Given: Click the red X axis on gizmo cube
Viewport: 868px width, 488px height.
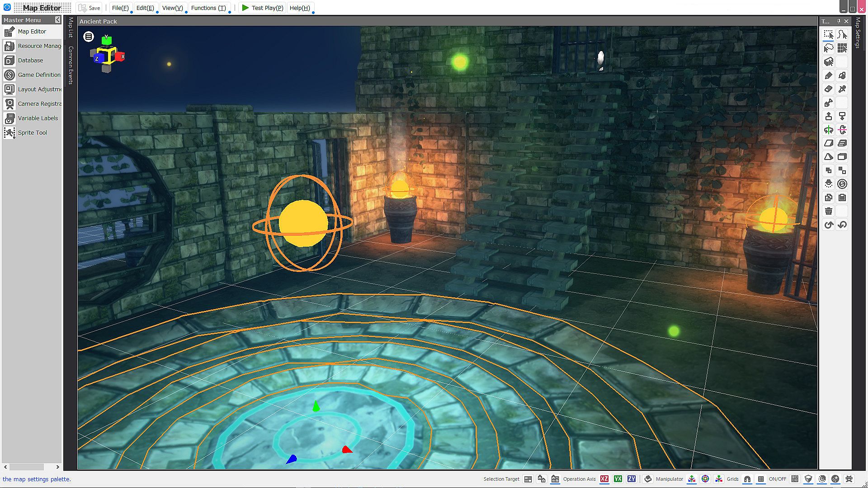Looking at the screenshot, I should (x=120, y=56).
